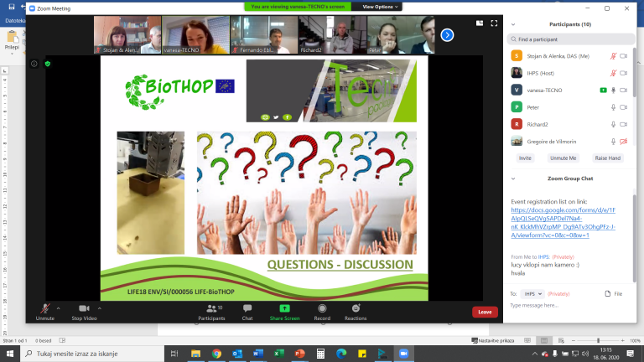The image size is (644, 362).
Task: Select Stojan & Alenka video thumbnail
Action: [x=127, y=35]
